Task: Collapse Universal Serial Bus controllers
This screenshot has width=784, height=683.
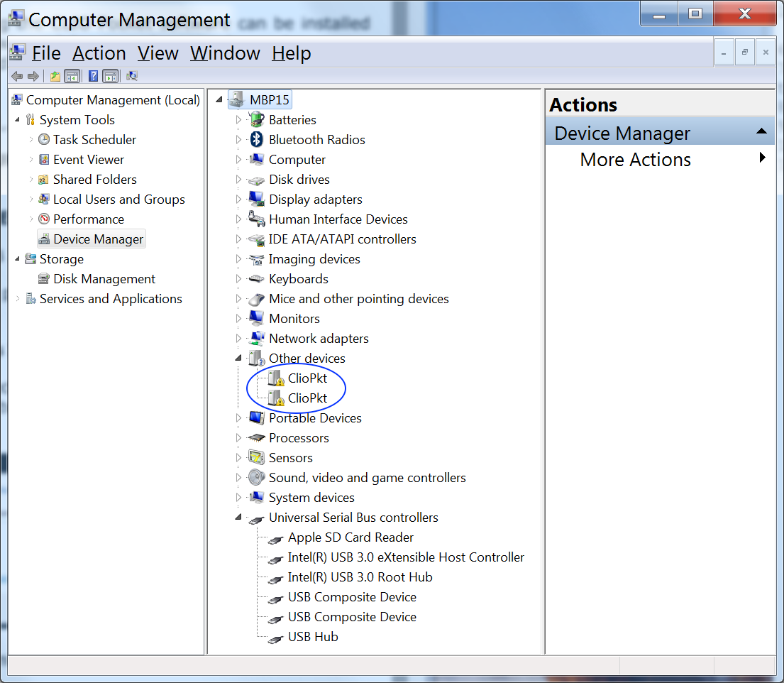Action: [x=238, y=517]
